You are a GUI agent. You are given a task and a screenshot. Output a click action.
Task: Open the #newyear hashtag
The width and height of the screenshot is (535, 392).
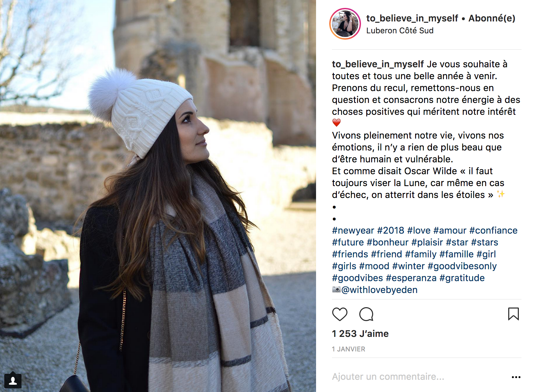353,230
